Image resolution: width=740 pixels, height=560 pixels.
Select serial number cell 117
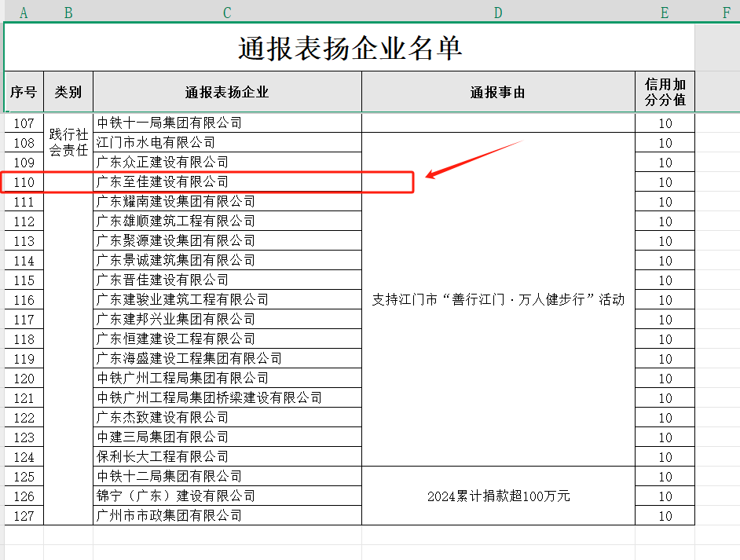pos(24,320)
